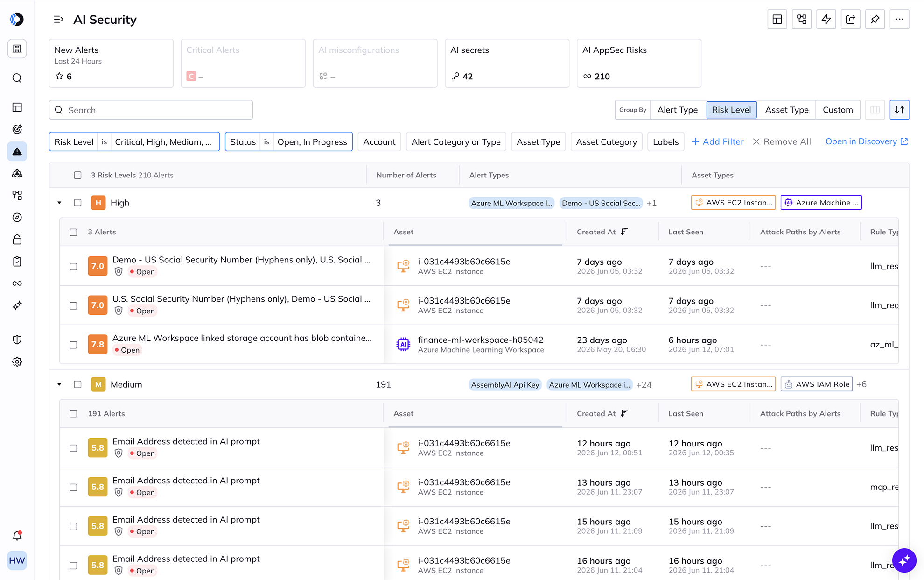Click the 7.8 severity score badge
Screen dimensions: 924x580
[98, 345]
